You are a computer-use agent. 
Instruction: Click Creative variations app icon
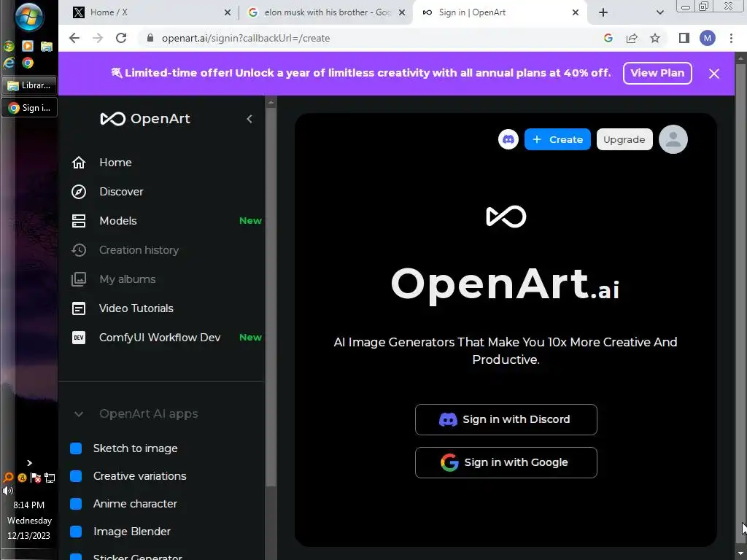pos(76,476)
